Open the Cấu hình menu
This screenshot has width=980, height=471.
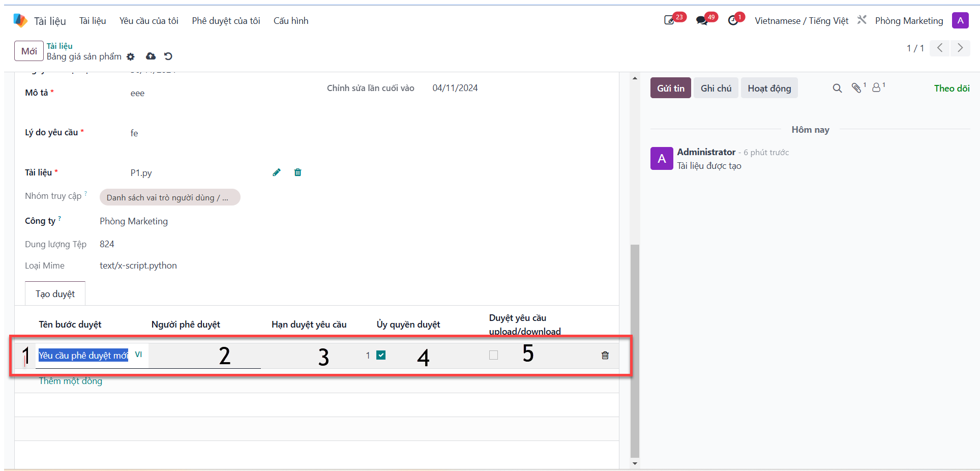coord(291,20)
